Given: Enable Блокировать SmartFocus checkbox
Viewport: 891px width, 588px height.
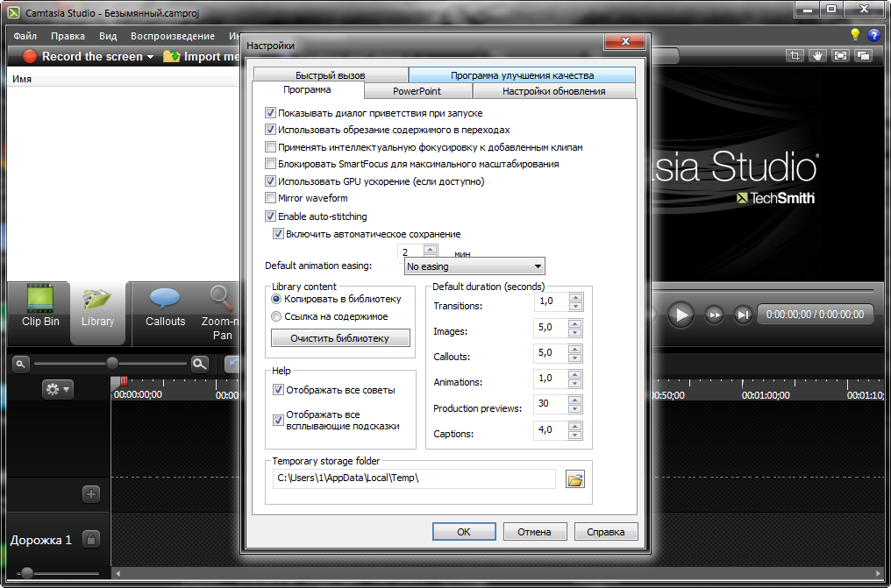Looking at the screenshot, I should pyautogui.click(x=270, y=164).
